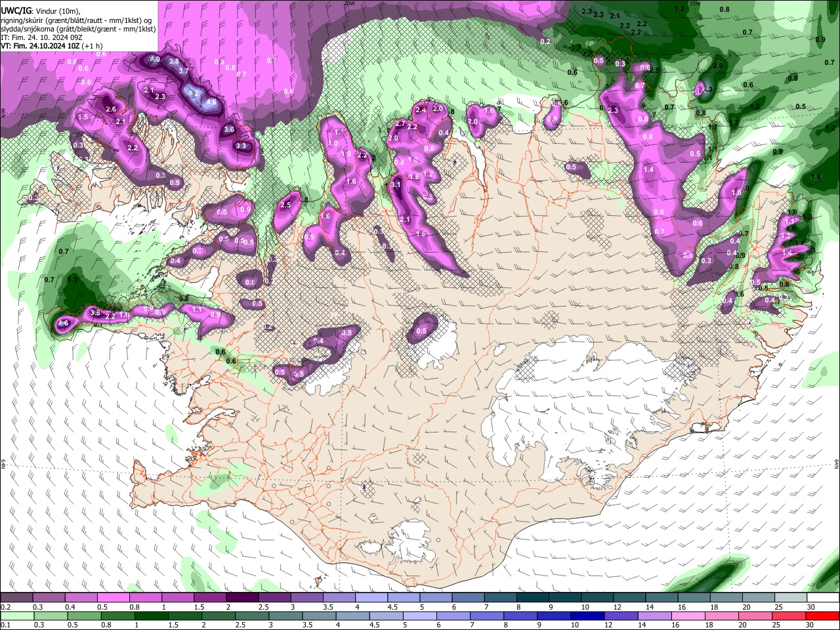Click the dark mauve 0.2–0.3 snow legend swatch
Image resolution: width=840 pixels, height=630 pixels.
(16, 598)
